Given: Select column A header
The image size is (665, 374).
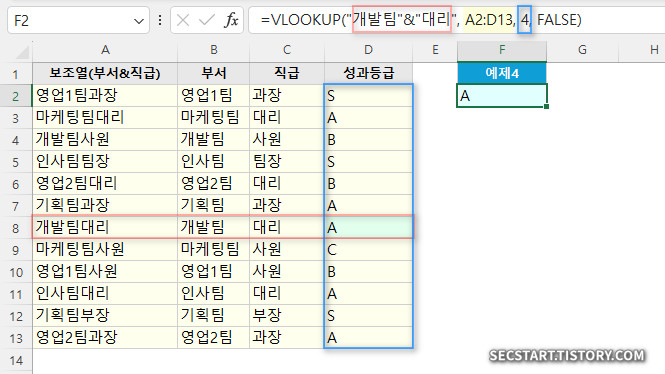Looking at the screenshot, I should click(105, 51).
